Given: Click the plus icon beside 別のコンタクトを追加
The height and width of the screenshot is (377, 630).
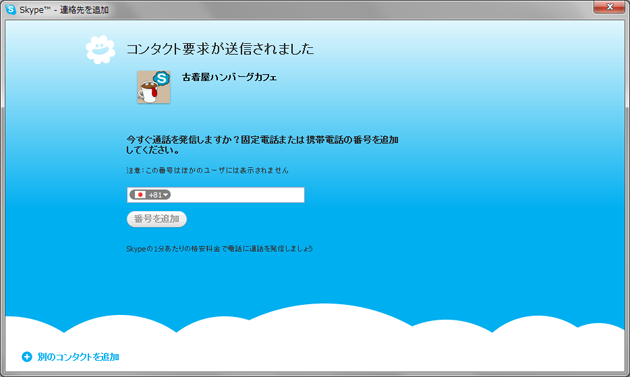Looking at the screenshot, I should click(27, 357).
